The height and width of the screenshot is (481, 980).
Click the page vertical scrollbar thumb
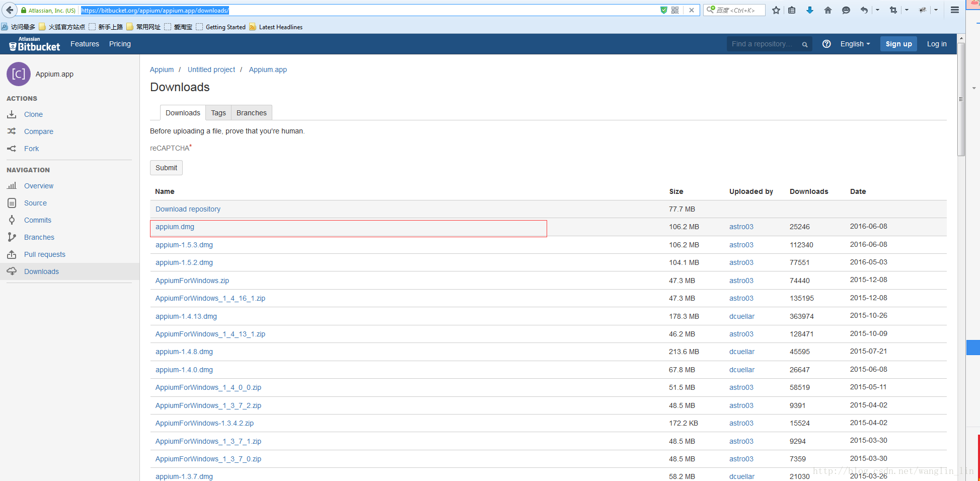961,99
